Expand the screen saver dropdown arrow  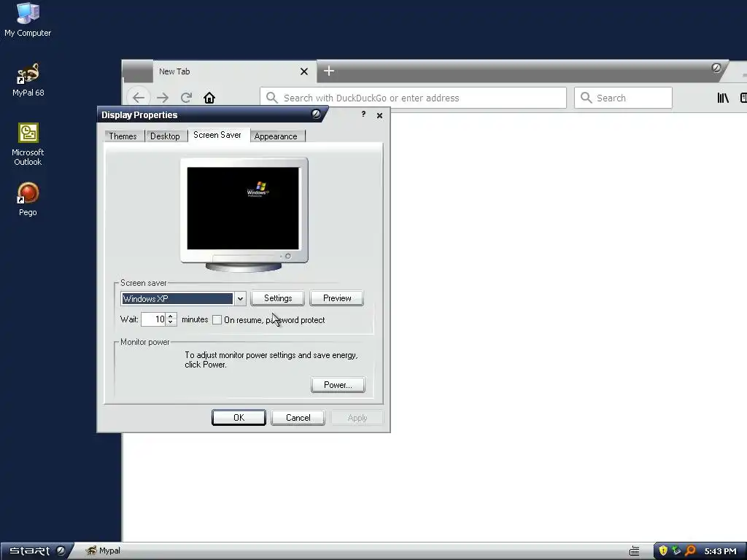click(x=240, y=298)
